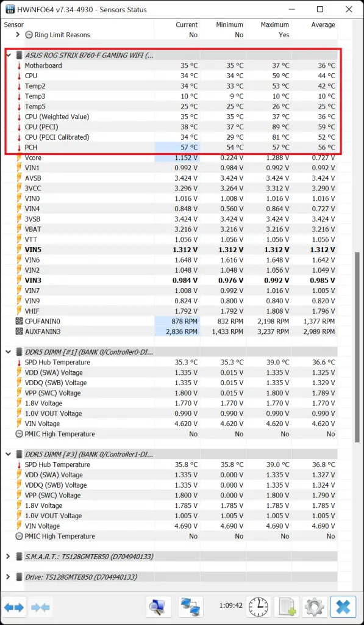Expand the S.M.A.R.T.: TS128GMTE850 group
Screen dimensions: 364x625
pos(8,557)
